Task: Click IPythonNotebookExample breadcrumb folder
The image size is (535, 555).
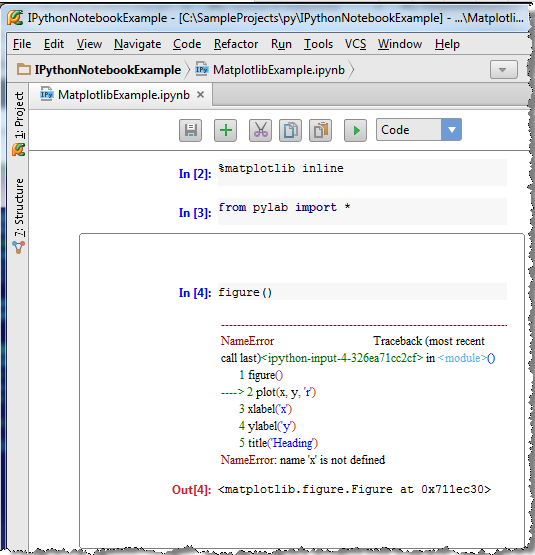Action: click(x=100, y=70)
